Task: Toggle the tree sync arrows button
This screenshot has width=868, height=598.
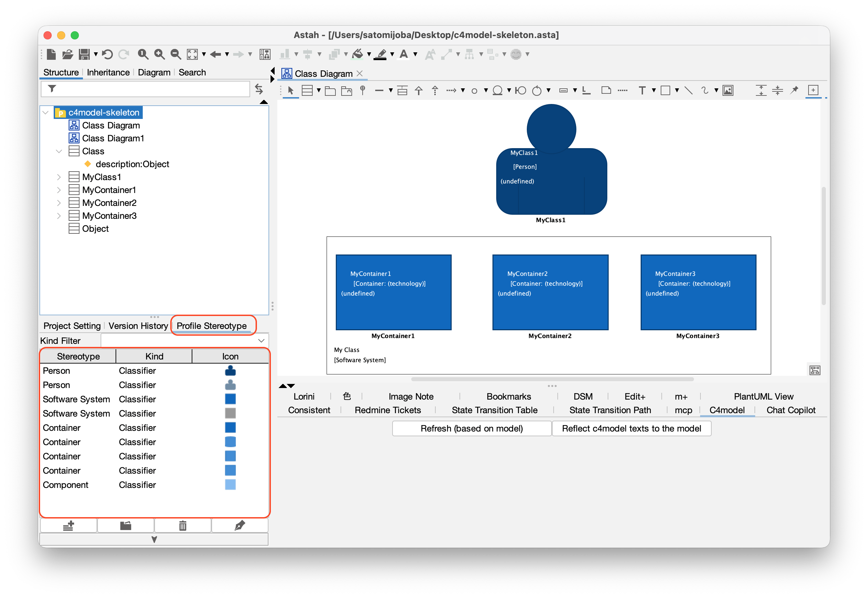Action: (259, 89)
